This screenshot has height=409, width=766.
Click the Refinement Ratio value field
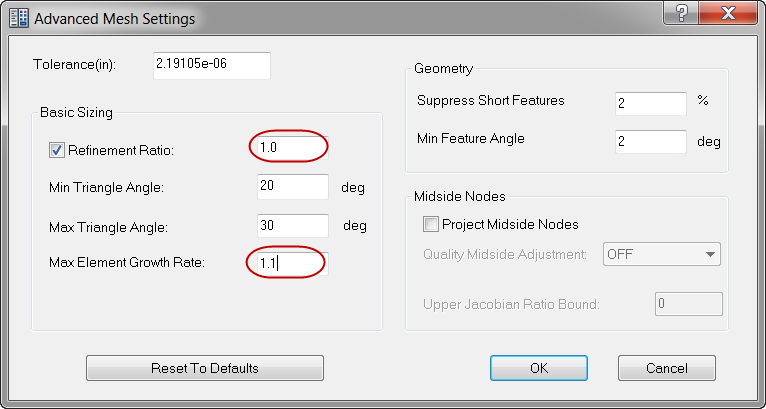pyautogui.click(x=290, y=148)
